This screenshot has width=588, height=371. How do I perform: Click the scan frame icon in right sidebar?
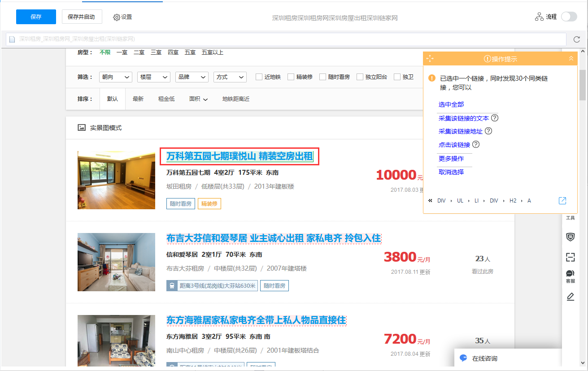[571, 257]
